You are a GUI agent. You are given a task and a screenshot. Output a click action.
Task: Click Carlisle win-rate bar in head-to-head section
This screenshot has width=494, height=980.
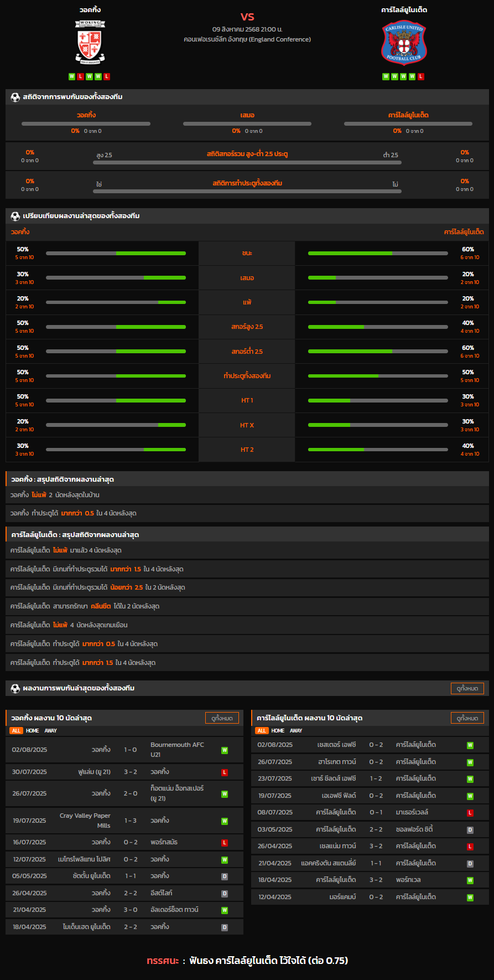[408, 124]
